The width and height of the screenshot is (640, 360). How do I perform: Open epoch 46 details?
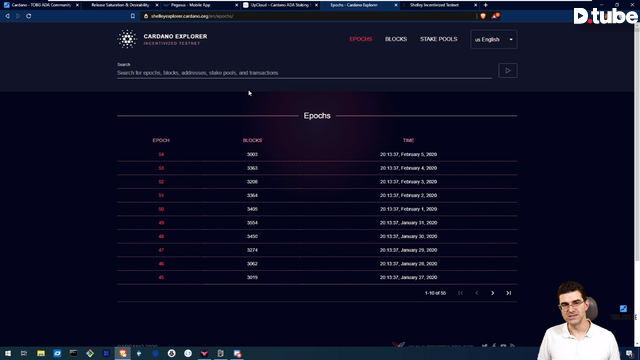pos(161,264)
